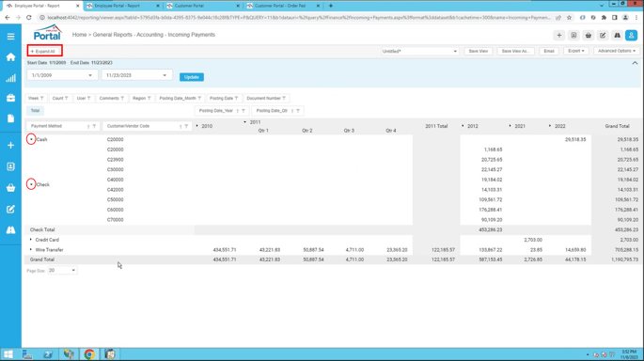Image resolution: width=644 pixels, height=361 pixels.
Task: Filter the Week field chip
Action: pos(42,99)
